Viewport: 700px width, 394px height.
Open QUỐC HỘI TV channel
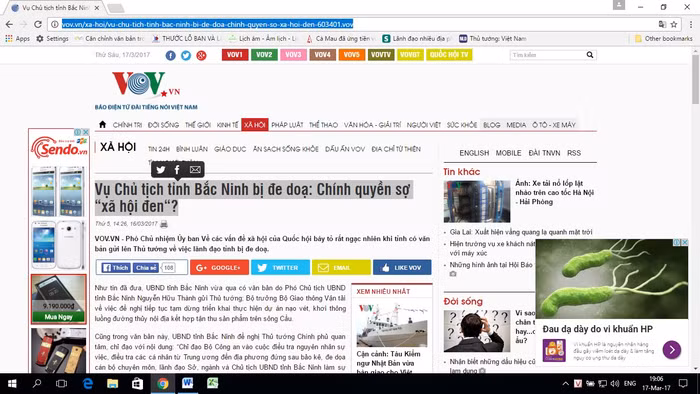click(449, 55)
